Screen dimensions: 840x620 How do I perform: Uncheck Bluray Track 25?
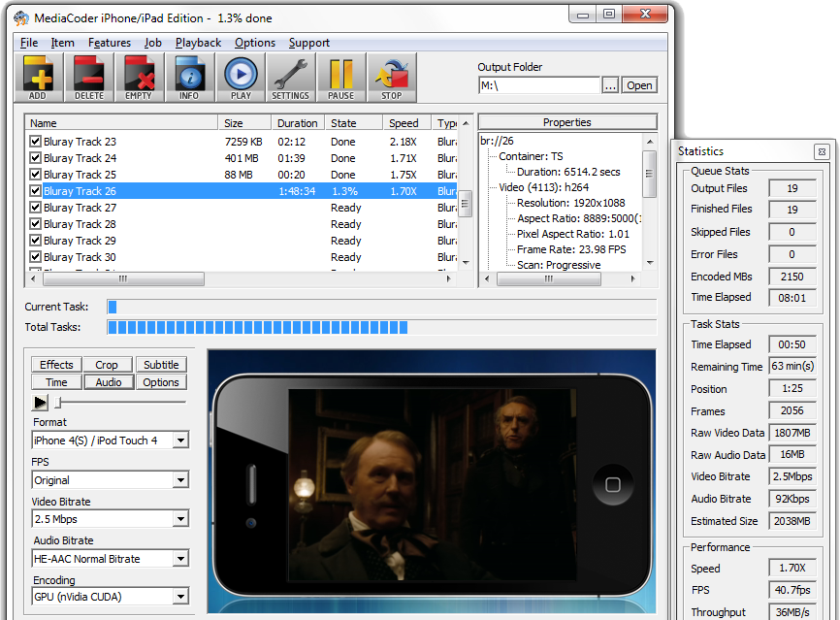coord(35,175)
